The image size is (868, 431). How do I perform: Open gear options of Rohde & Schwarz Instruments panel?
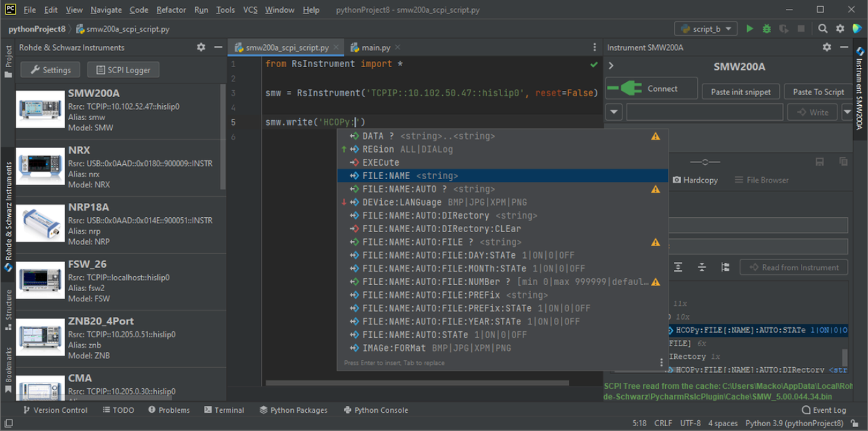coord(201,48)
